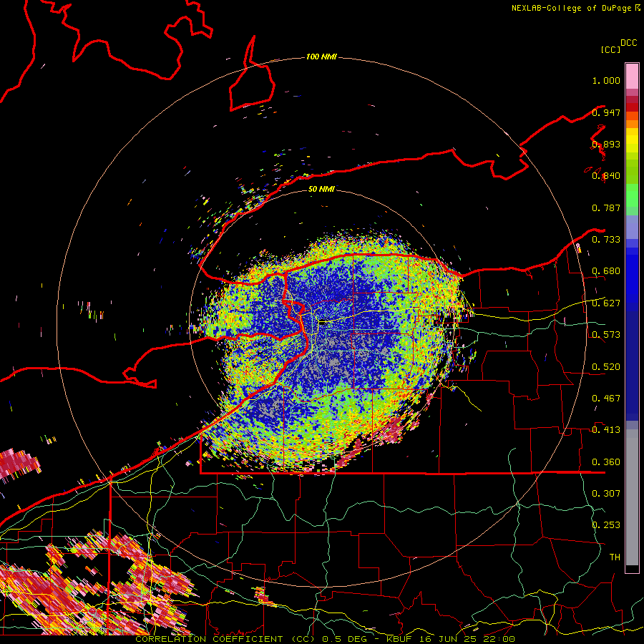Screen dimensions: 644x644
Task: Click the 1.000 legend value
Action: pyautogui.click(x=606, y=80)
